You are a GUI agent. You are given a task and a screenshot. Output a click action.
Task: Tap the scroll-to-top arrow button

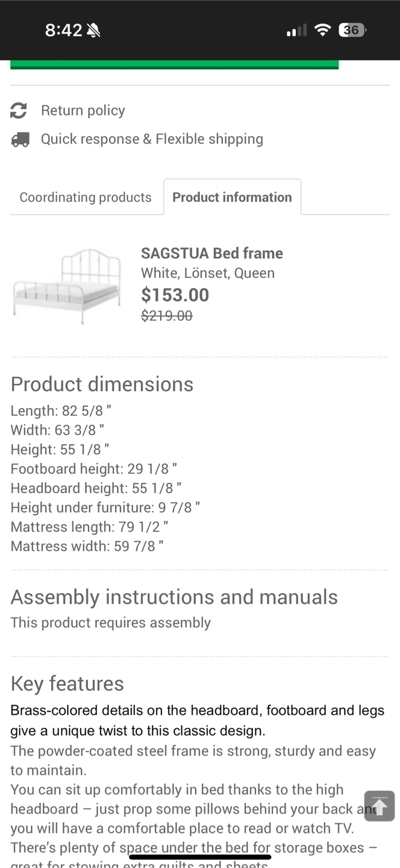(379, 806)
